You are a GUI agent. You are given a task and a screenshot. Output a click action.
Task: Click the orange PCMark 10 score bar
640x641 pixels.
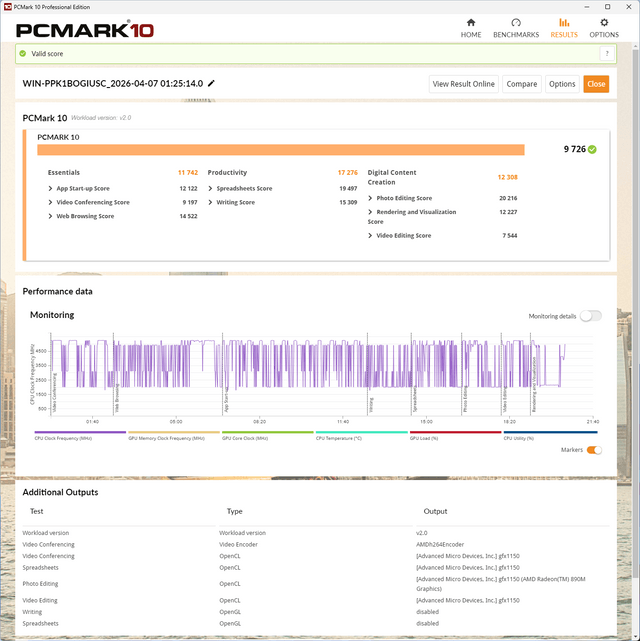[x=281, y=150]
